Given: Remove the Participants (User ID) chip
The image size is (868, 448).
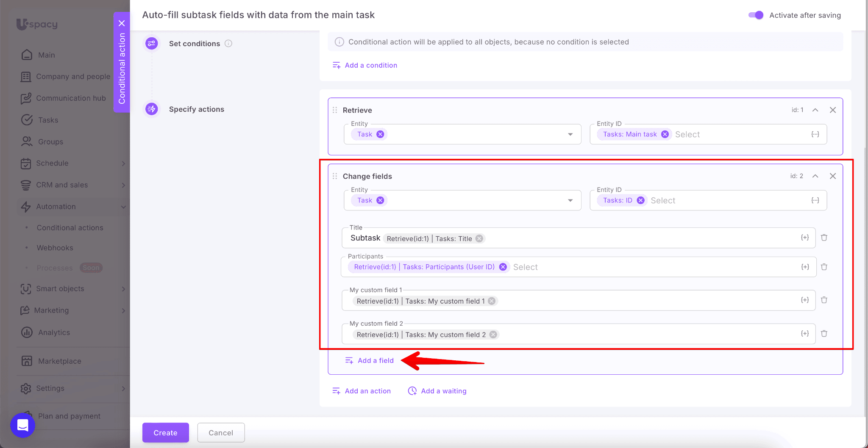Looking at the screenshot, I should 503,267.
